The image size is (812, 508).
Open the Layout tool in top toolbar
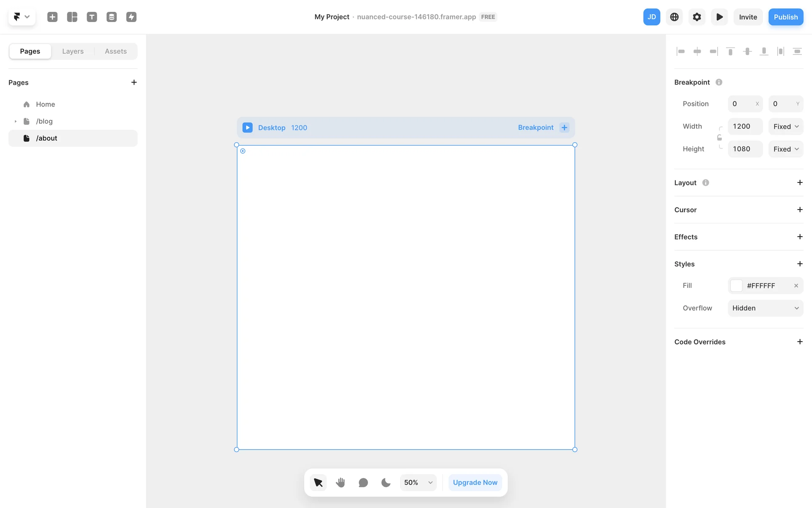[72, 17]
